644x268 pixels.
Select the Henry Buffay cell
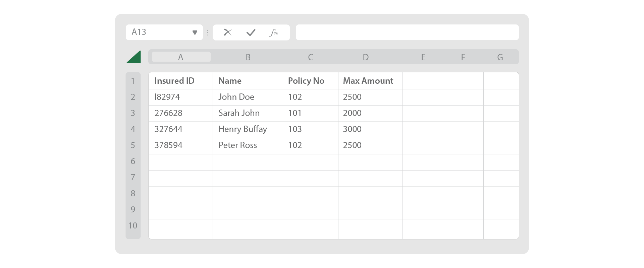coord(247,129)
